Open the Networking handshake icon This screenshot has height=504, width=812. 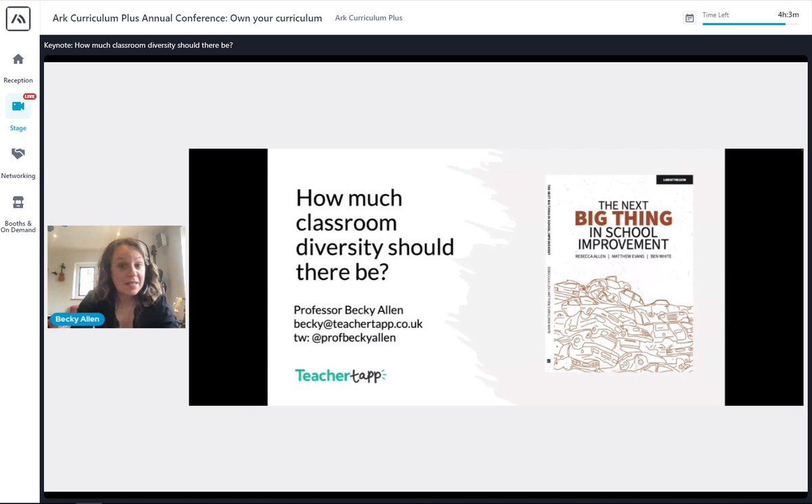coord(18,154)
